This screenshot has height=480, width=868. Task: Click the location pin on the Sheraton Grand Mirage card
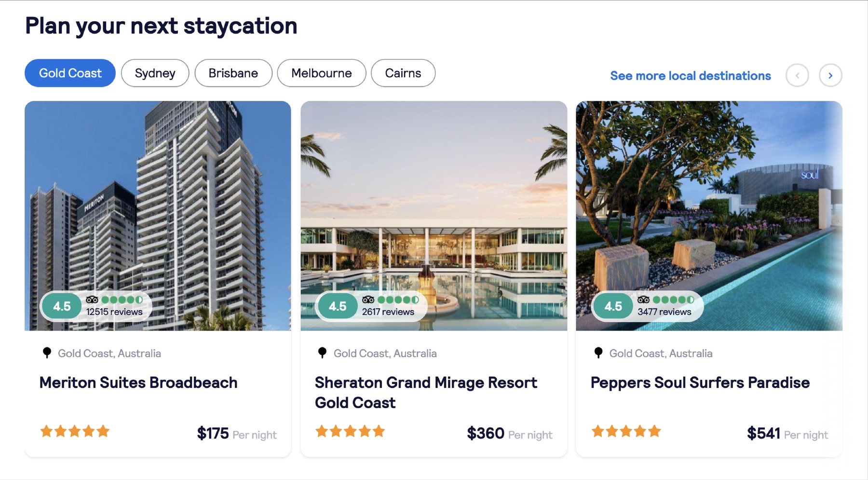323,353
